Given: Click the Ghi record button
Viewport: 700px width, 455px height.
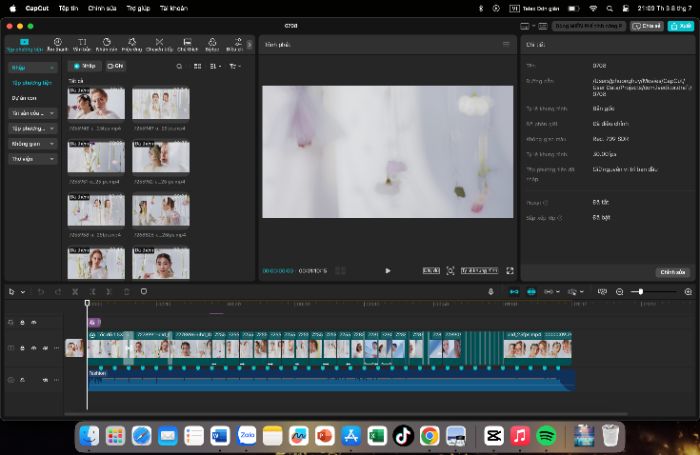Looking at the screenshot, I should pyautogui.click(x=115, y=66).
